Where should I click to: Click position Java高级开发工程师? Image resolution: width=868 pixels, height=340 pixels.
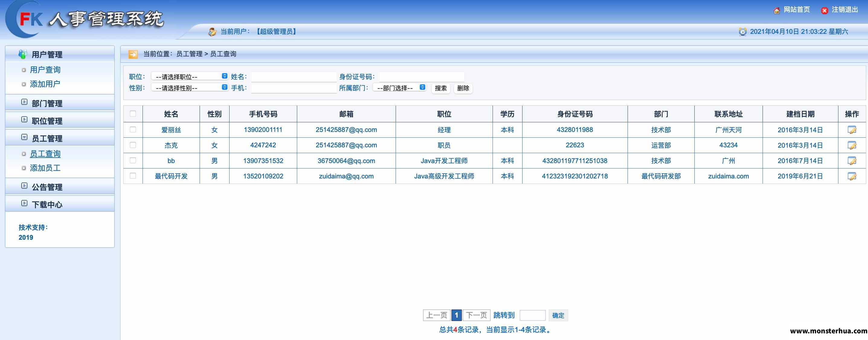click(x=444, y=176)
